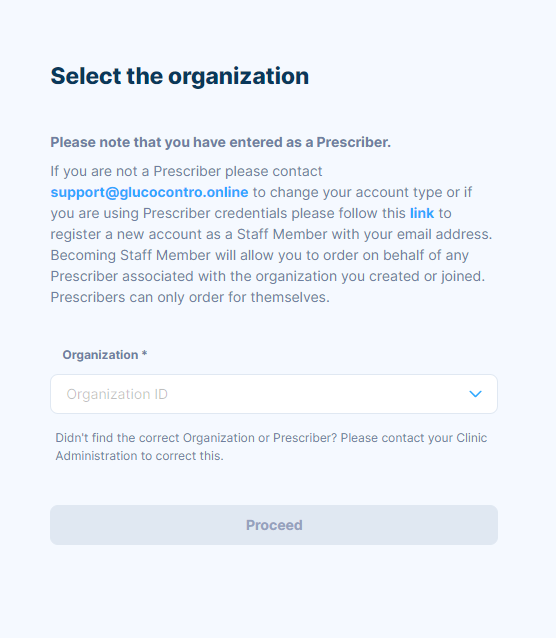This screenshot has height=638, width=556.
Task: Click the "If you are not a Prescriber" line
Action: pos(186,171)
